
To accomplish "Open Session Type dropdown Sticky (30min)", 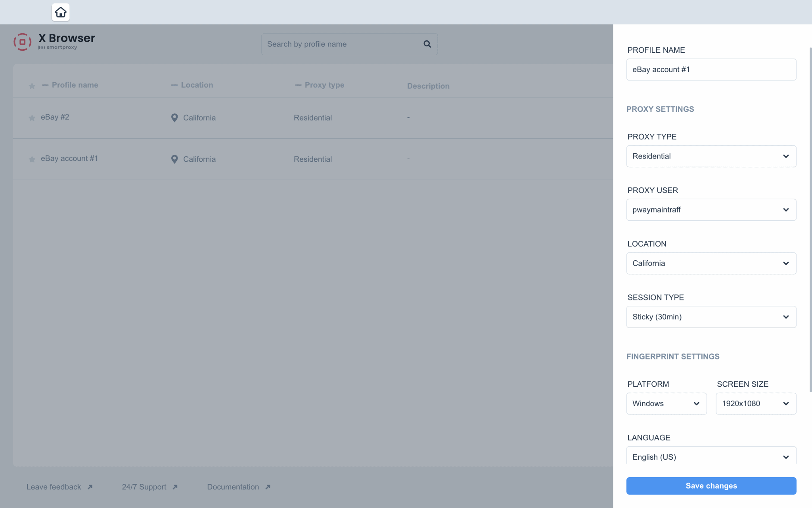I will coord(711,317).
